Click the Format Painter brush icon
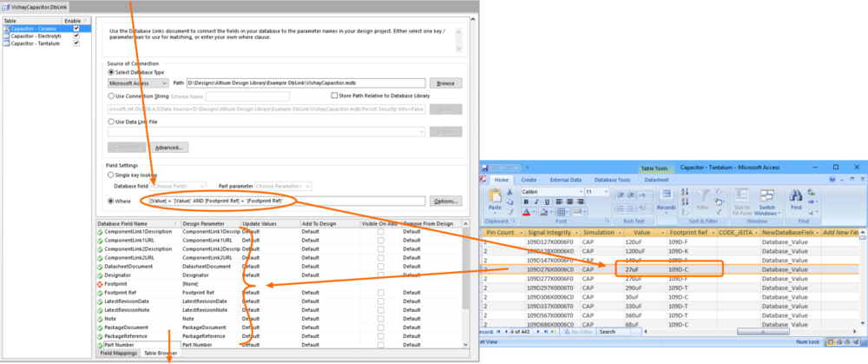The width and height of the screenshot is (868, 364). point(510,212)
